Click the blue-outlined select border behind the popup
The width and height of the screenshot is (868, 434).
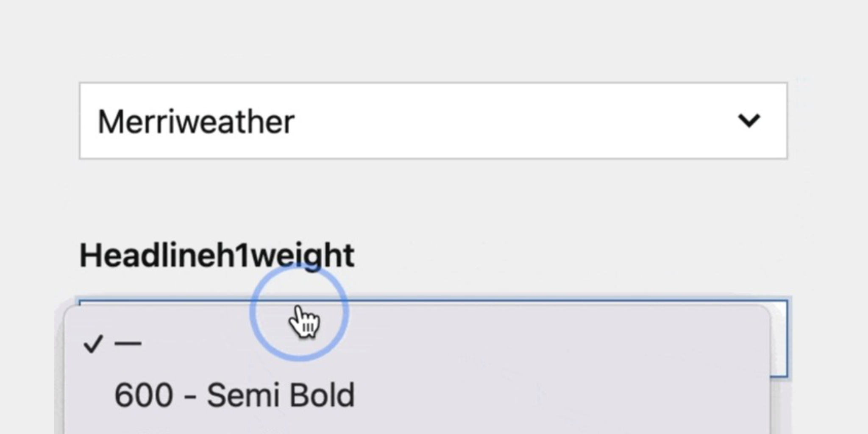point(779,339)
